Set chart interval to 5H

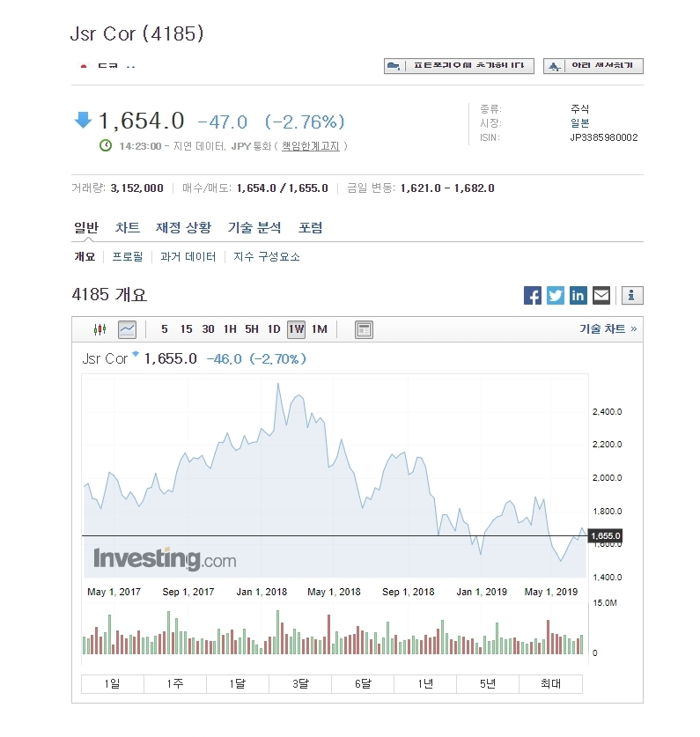pyautogui.click(x=252, y=329)
